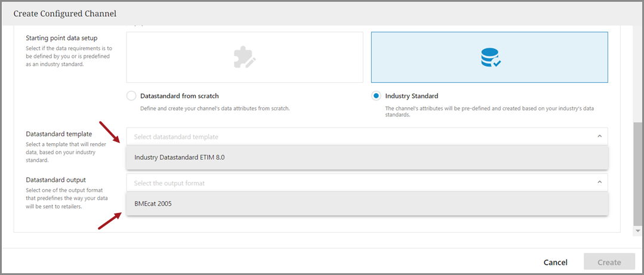The image size is (644, 275).
Task: Select the Datastandard from scratch radio button
Action: click(x=131, y=96)
